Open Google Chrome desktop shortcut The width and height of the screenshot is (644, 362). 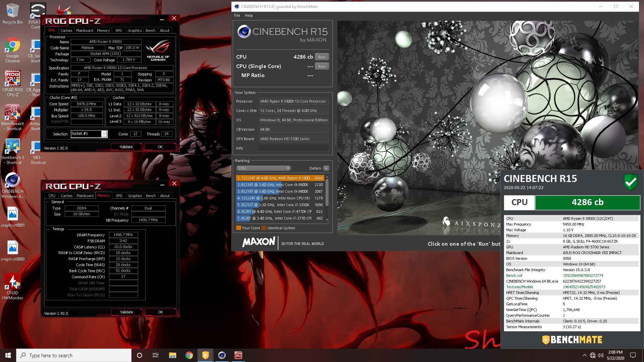coord(12,50)
